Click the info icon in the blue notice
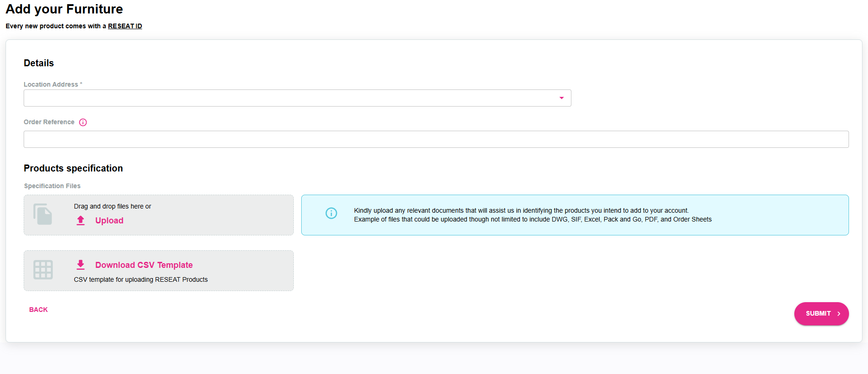Viewport: 868px width, 374px height. click(x=331, y=213)
